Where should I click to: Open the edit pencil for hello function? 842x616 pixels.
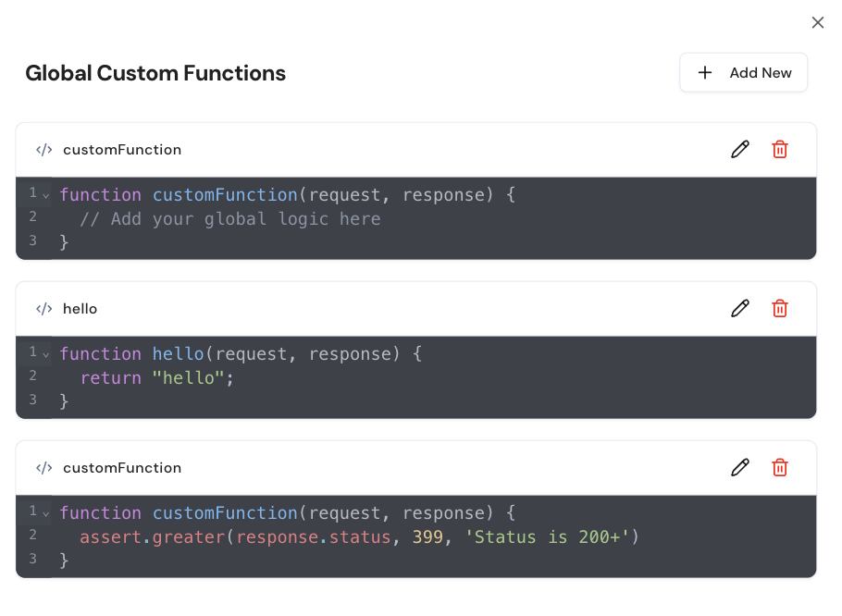pyautogui.click(x=739, y=308)
